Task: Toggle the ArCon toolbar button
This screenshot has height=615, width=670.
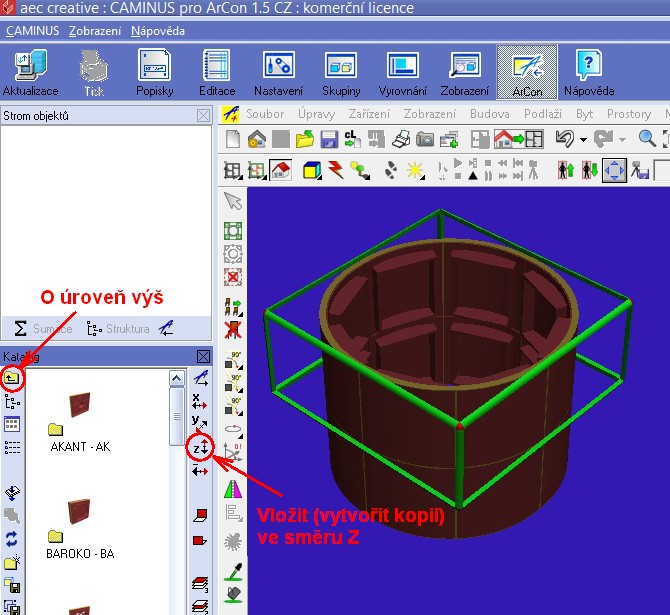Action: (x=527, y=73)
